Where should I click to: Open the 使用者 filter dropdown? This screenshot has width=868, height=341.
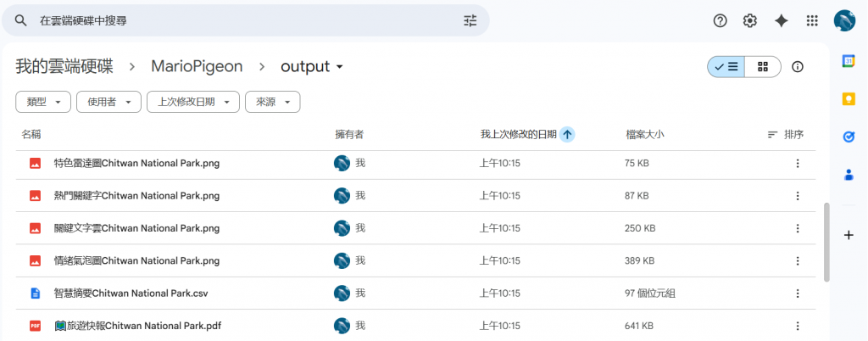(108, 102)
